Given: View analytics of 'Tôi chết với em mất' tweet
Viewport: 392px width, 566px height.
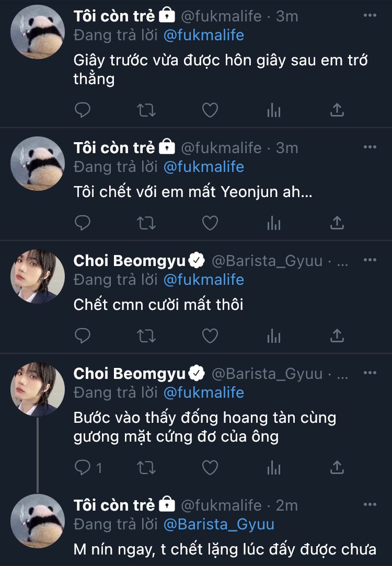Looking at the screenshot, I should click(x=274, y=223).
